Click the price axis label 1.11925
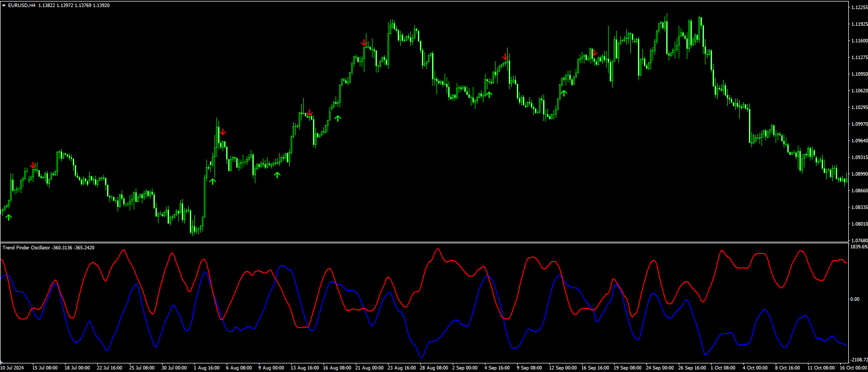 (859, 24)
